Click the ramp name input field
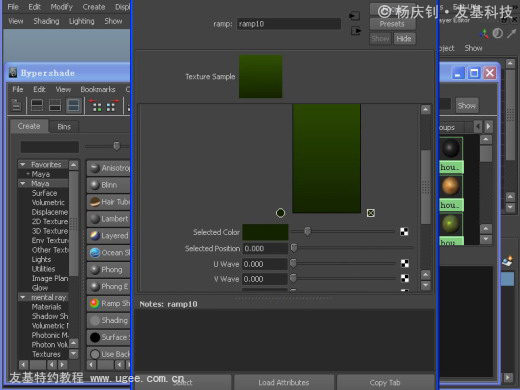The image size is (520, 390). point(289,24)
